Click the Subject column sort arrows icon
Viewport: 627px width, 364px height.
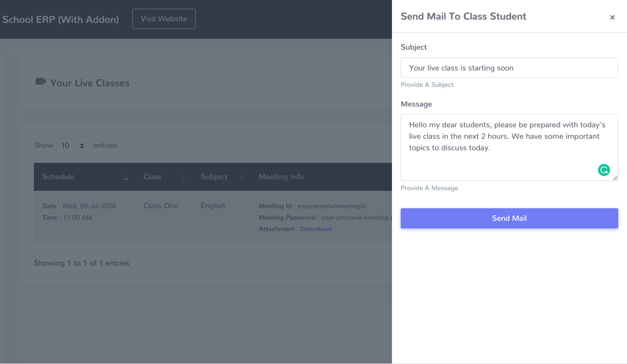(242, 177)
